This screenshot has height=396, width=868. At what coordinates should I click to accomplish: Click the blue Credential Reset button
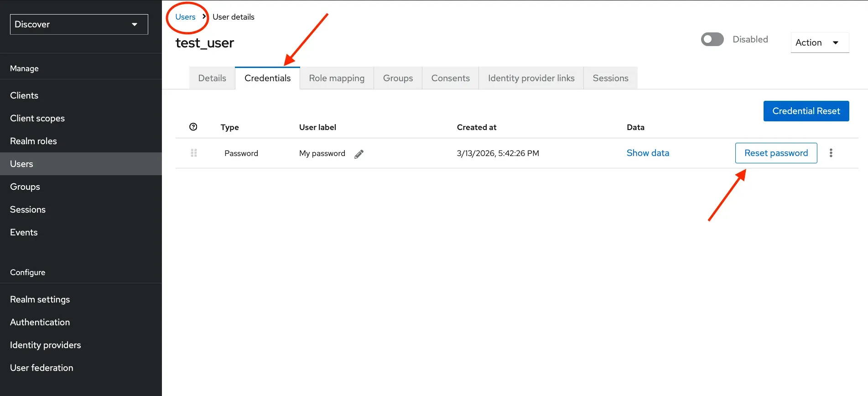(806, 111)
